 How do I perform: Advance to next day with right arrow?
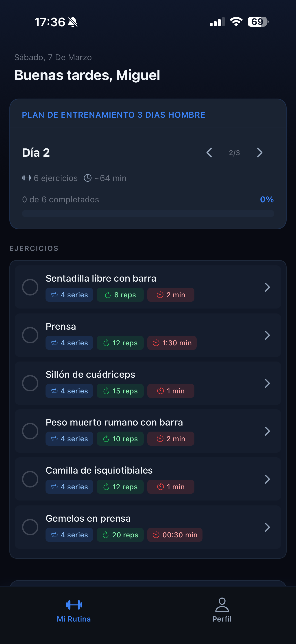[259, 152]
